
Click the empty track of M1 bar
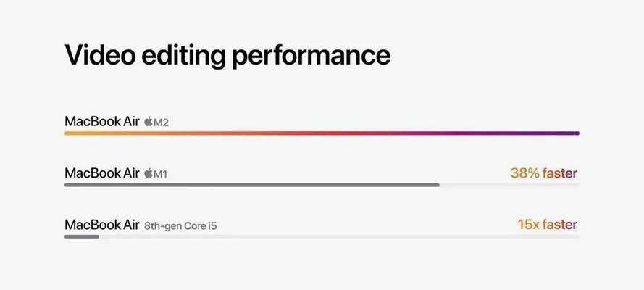pyautogui.click(x=509, y=185)
